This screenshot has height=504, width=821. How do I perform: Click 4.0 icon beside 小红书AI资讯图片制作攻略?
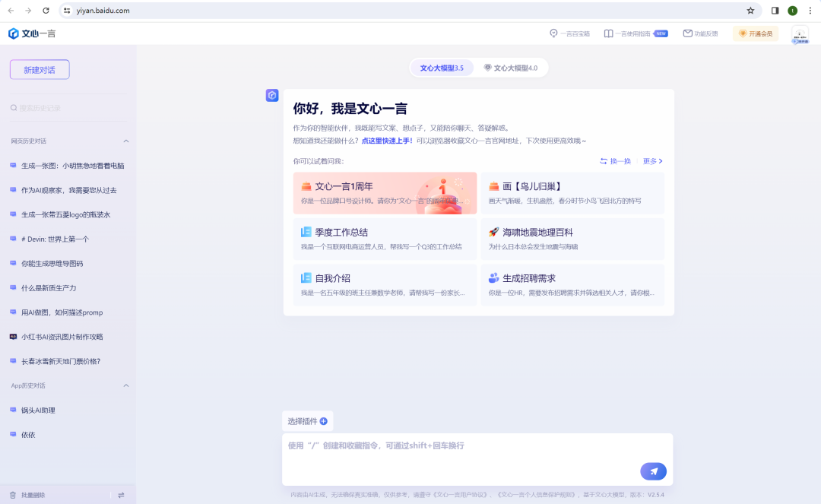pos(13,337)
